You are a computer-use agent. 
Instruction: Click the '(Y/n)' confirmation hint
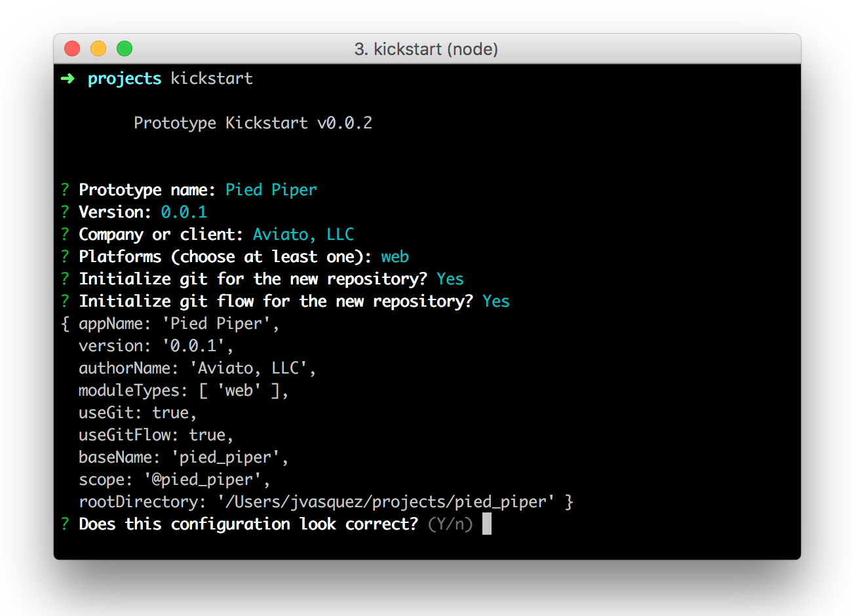point(452,524)
